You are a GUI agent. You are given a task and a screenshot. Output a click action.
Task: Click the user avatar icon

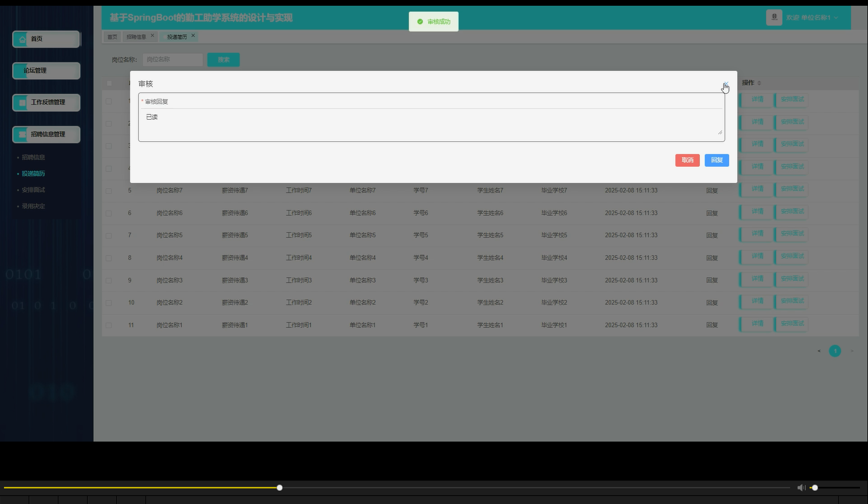point(774,17)
